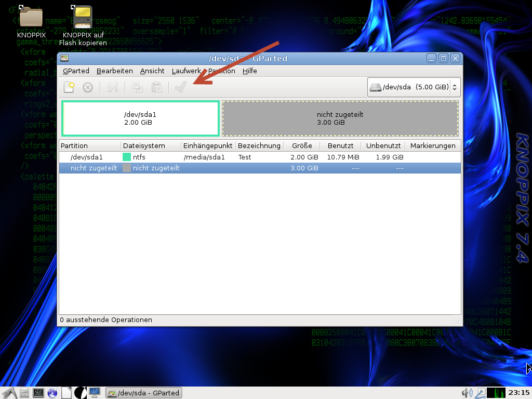Click the Einhängepunkt column header
Screen dimensions: 532x399
point(208,145)
